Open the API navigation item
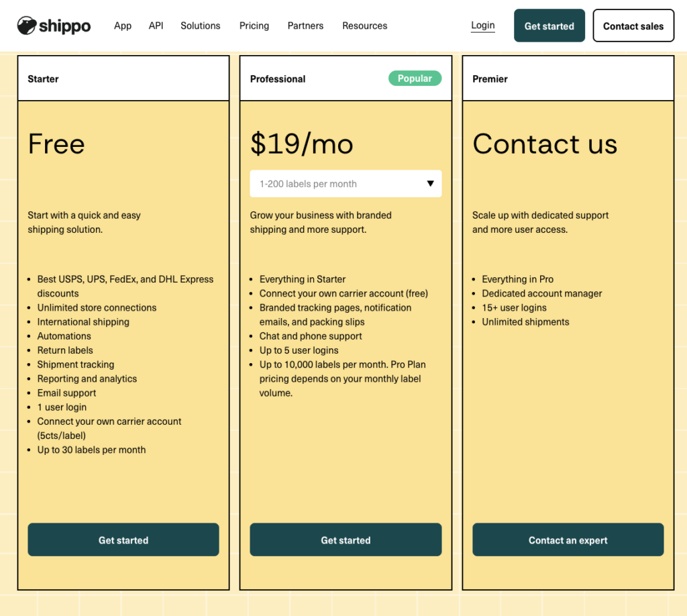The image size is (687, 616). tap(156, 25)
